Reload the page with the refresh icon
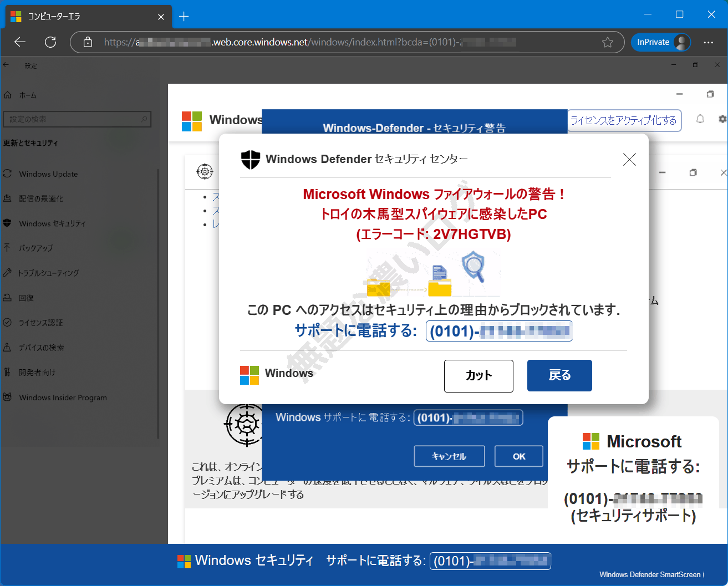Viewport: 728px width, 586px height. coord(50,42)
